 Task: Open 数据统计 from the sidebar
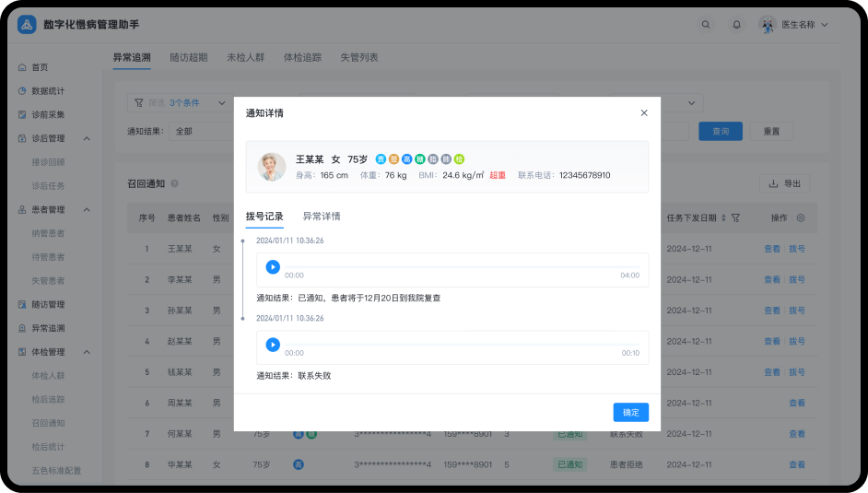48,91
